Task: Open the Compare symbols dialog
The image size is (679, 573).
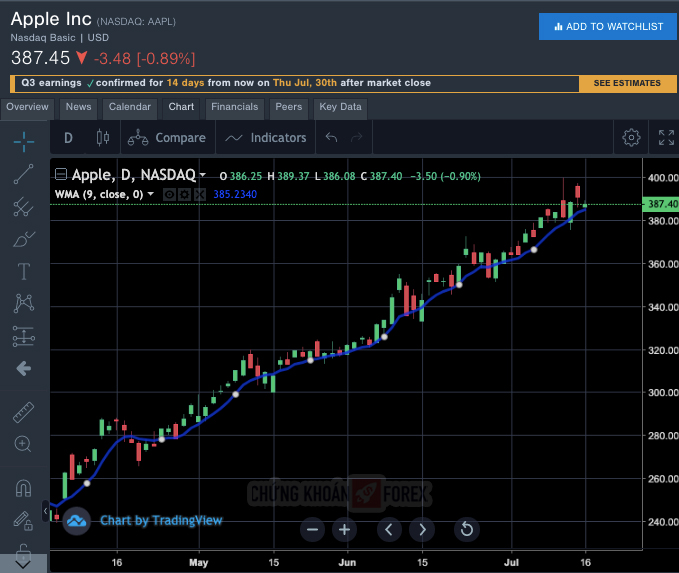Action: coord(167,138)
